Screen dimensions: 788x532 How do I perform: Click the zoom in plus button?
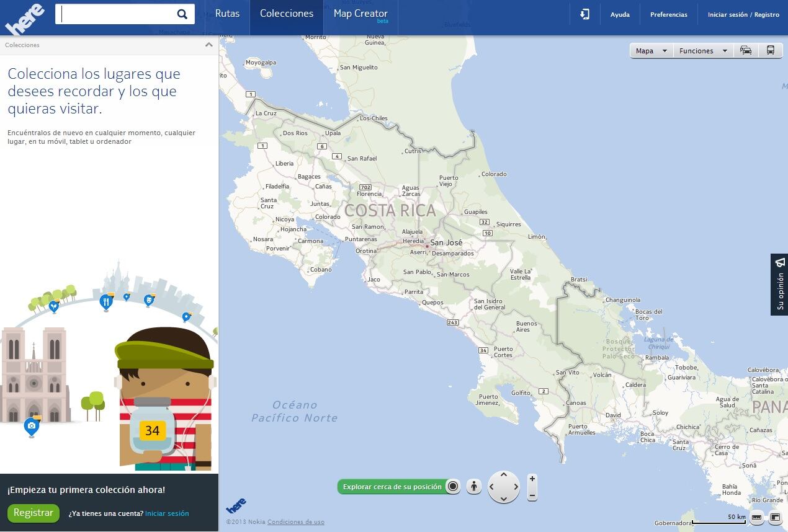coord(532,479)
